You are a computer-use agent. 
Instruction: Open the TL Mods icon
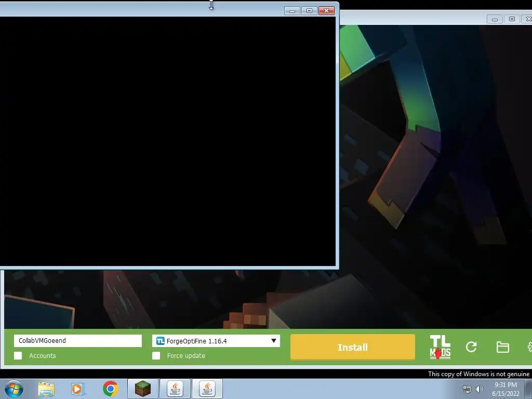440,347
